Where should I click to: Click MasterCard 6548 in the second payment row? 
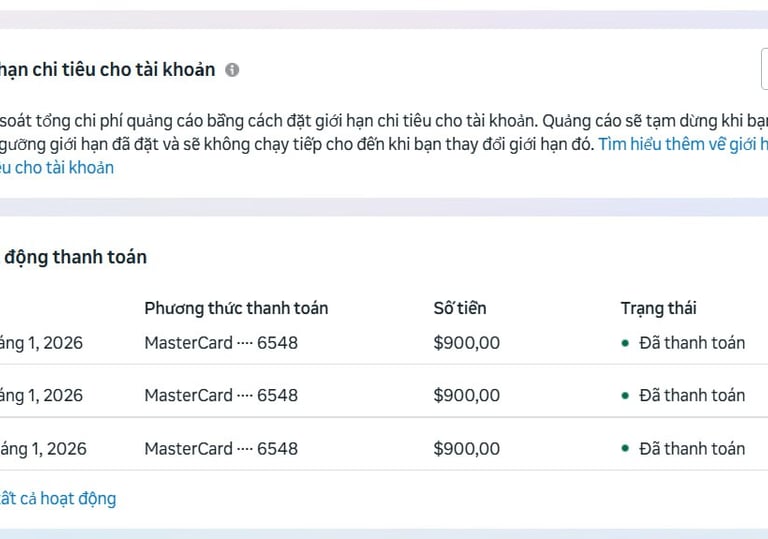221,396
